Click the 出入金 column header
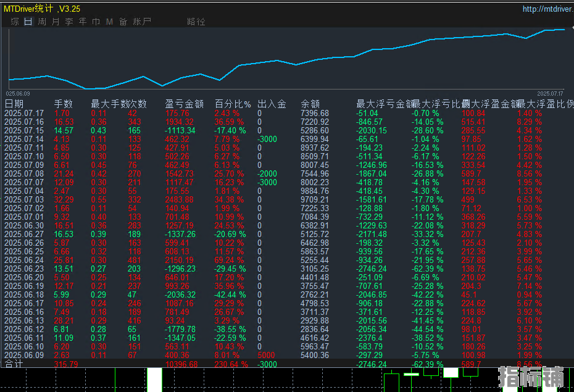 point(272,104)
